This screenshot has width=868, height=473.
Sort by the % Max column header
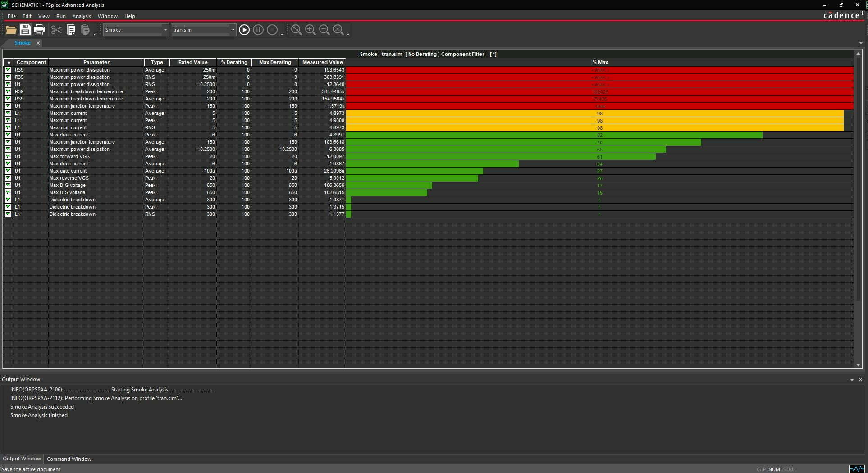click(600, 62)
